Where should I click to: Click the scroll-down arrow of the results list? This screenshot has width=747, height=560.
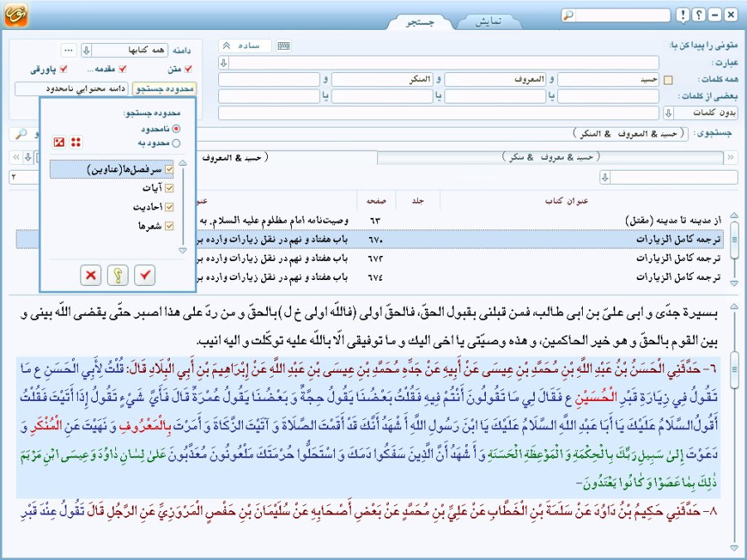click(x=734, y=282)
